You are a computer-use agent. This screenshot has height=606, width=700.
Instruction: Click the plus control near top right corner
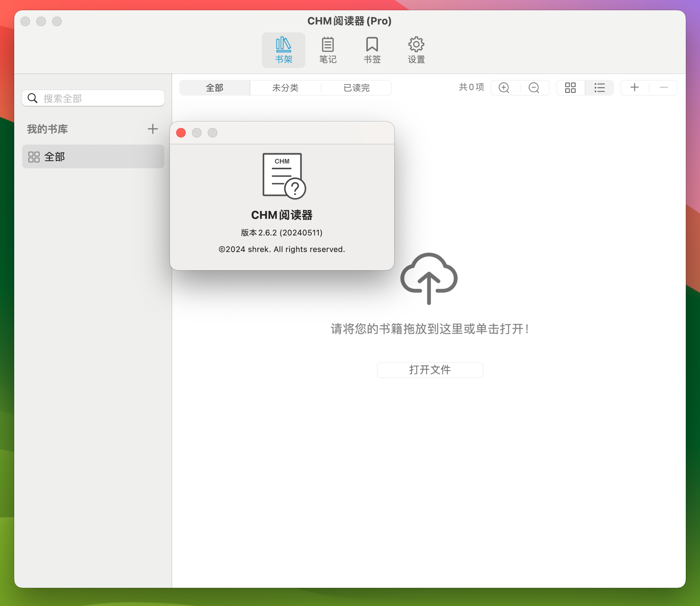coord(634,88)
